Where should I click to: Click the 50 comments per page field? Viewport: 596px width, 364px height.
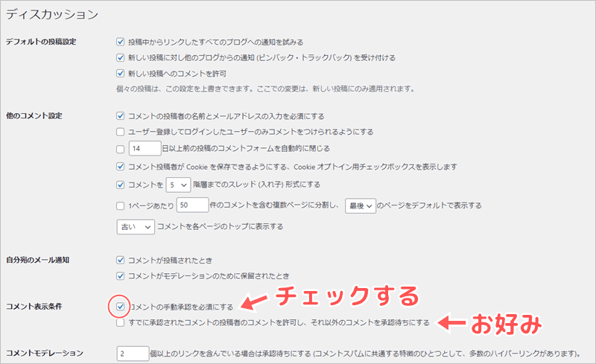pyautogui.click(x=191, y=205)
